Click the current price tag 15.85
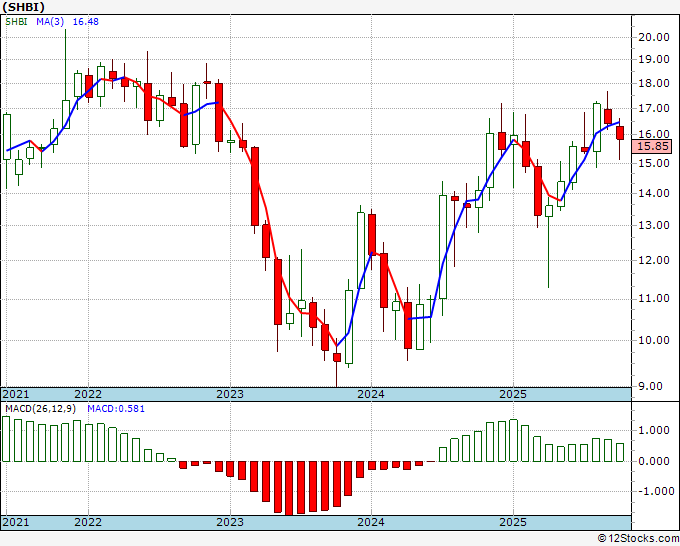 [652, 147]
